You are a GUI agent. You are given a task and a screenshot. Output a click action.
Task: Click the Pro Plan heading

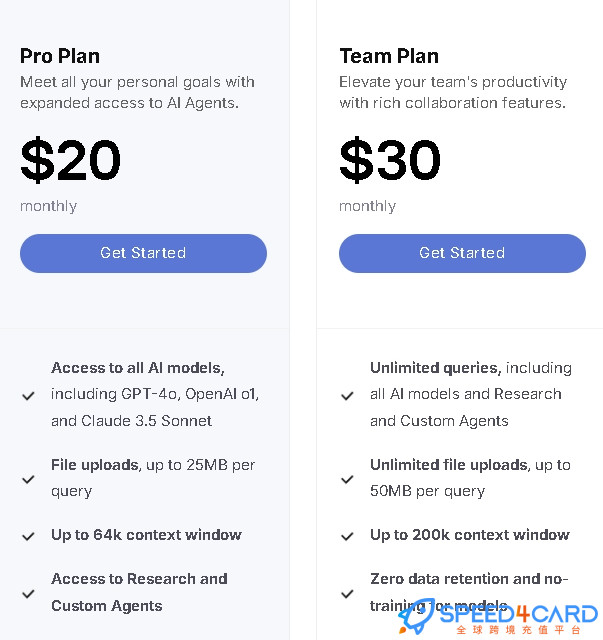pyautogui.click(x=60, y=56)
